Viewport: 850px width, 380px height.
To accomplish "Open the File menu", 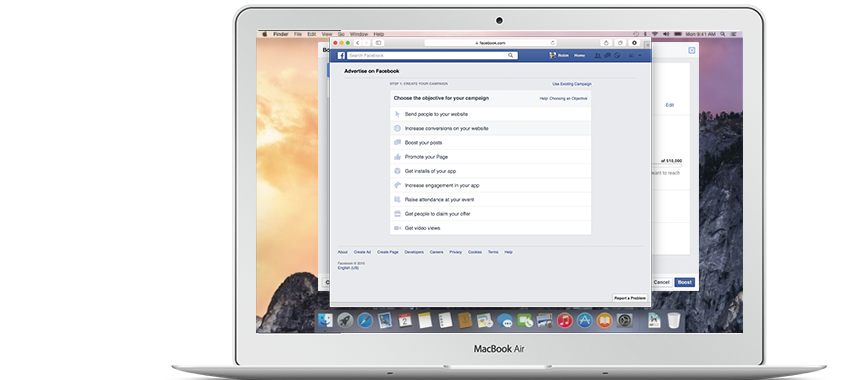I will (x=298, y=34).
